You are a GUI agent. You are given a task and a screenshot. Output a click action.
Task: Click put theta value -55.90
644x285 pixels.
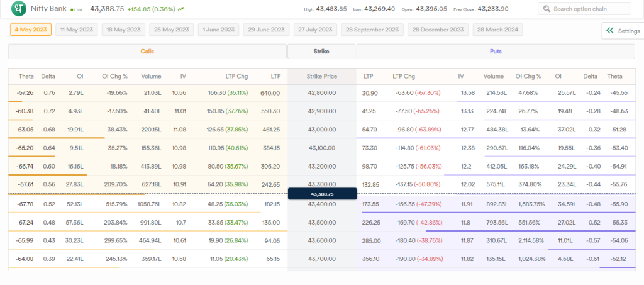(x=619, y=204)
